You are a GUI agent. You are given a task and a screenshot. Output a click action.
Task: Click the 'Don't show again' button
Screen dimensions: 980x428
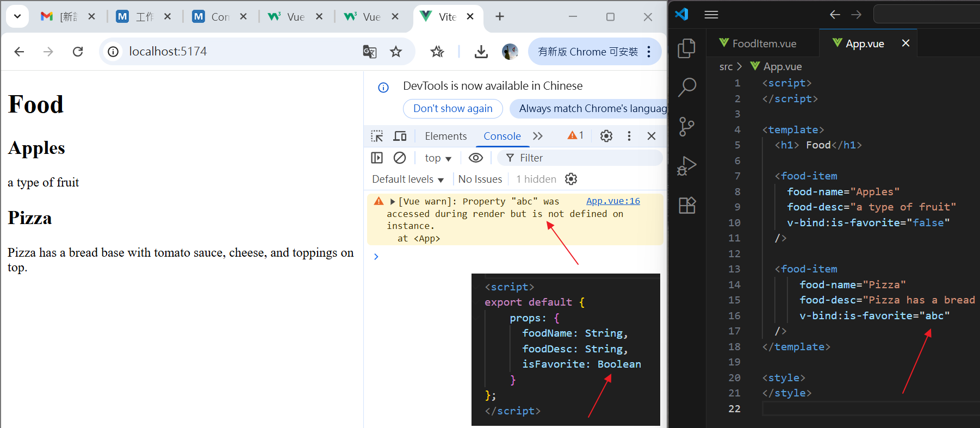[452, 108]
